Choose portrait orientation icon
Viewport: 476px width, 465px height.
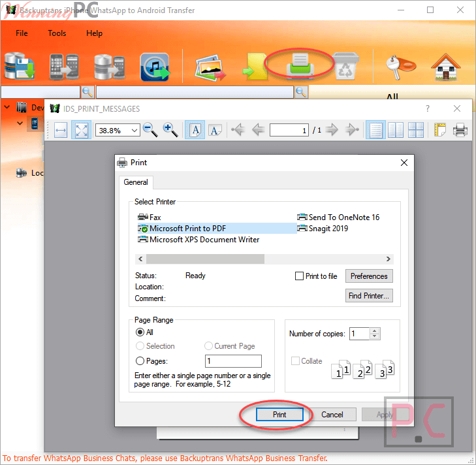tap(195, 130)
